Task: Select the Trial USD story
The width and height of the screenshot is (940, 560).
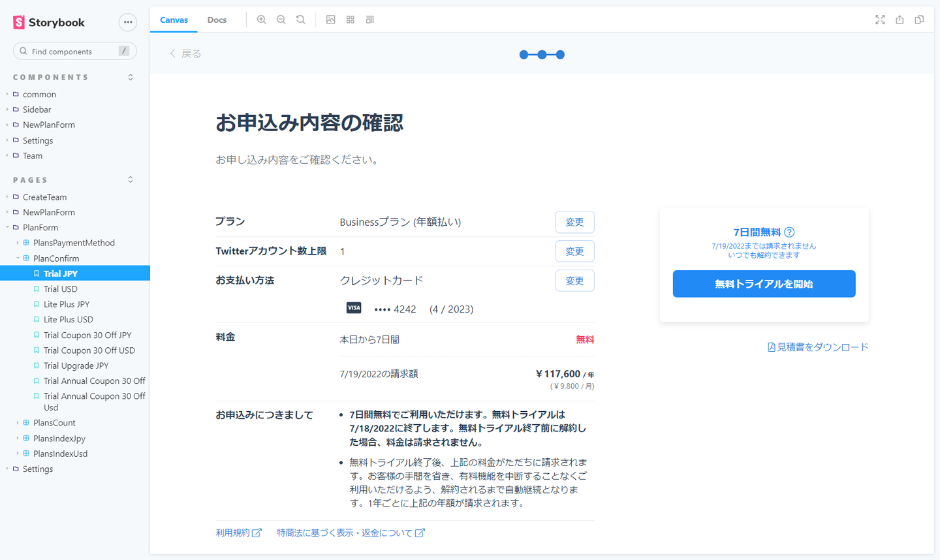Action: [60, 289]
